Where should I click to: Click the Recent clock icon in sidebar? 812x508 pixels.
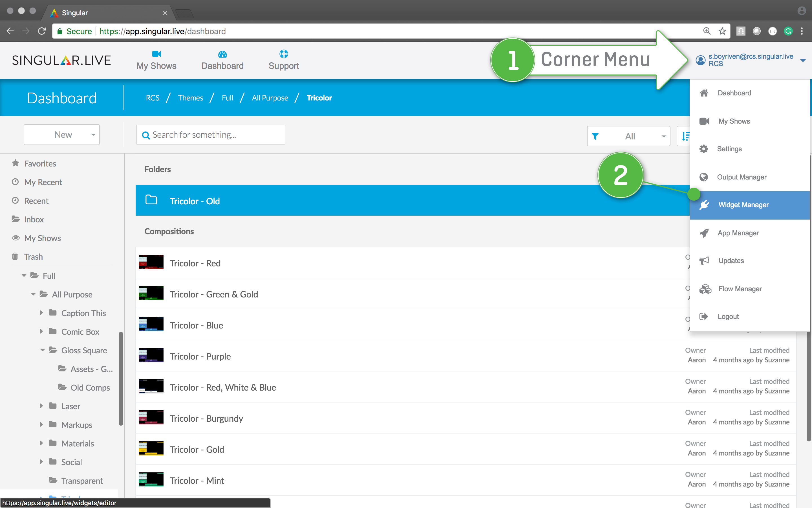click(15, 201)
